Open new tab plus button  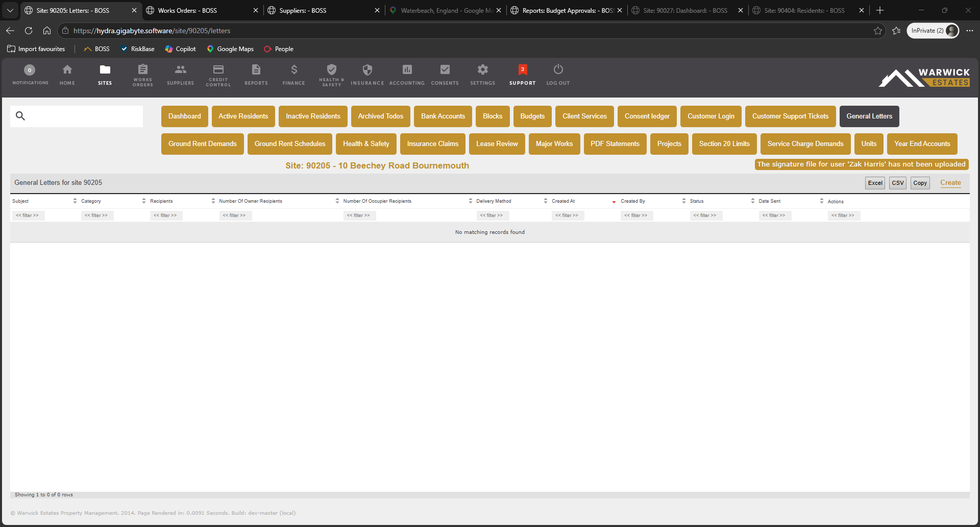click(x=880, y=10)
